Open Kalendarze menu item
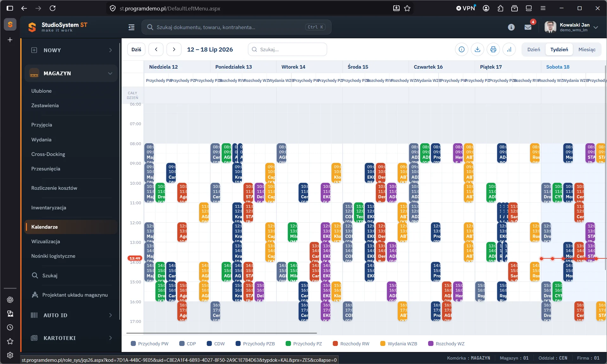The image size is (607, 364). point(71,227)
